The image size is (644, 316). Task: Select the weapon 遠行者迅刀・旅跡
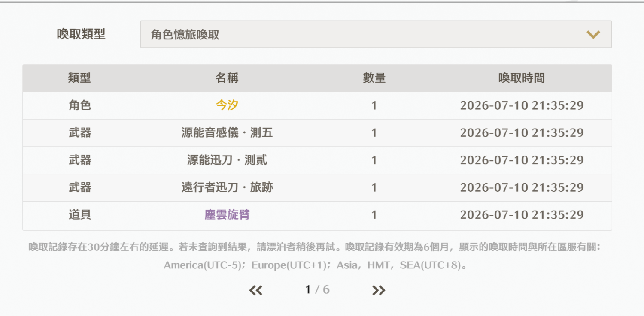(227, 188)
